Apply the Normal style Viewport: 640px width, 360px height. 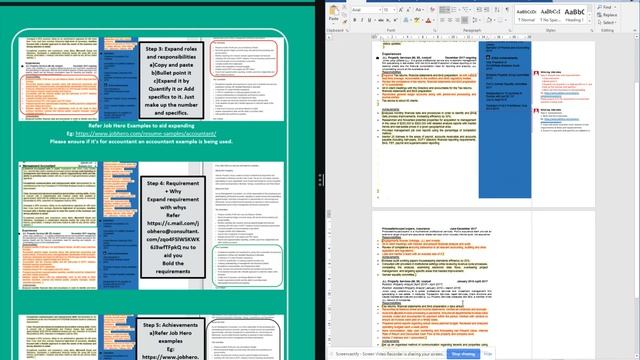tap(526, 15)
